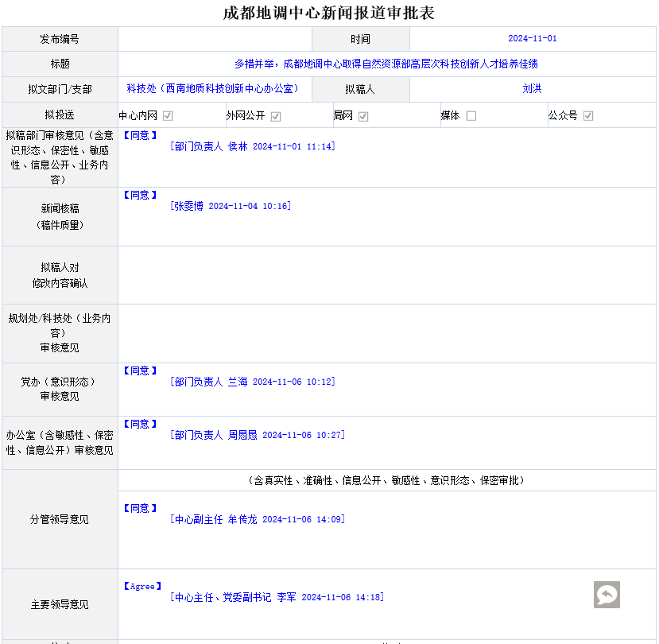
Task: Click signature 张雯博 2024-11-04 10:16
Action: coord(231,206)
